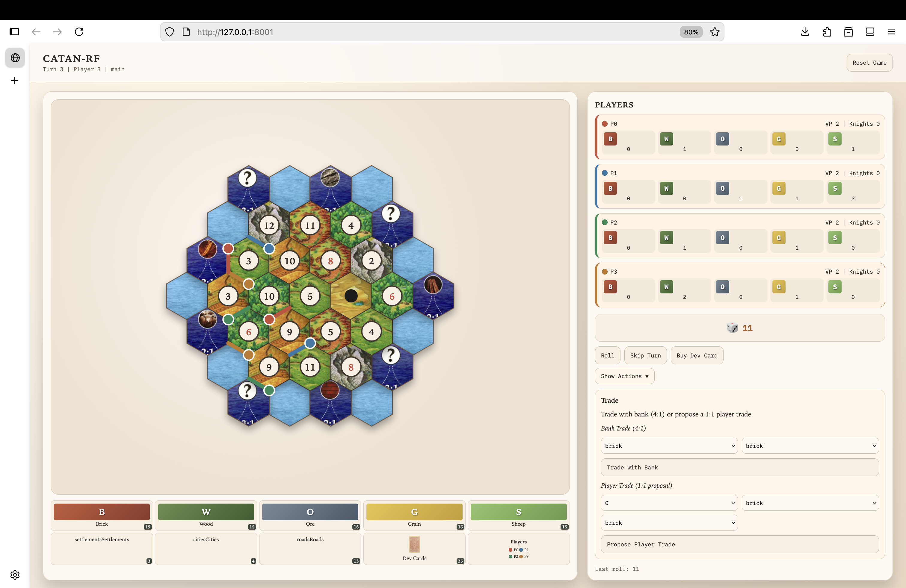Open browser downloads icon
The width and height of the screenshot is (906, 588).
tap(805, 32)
